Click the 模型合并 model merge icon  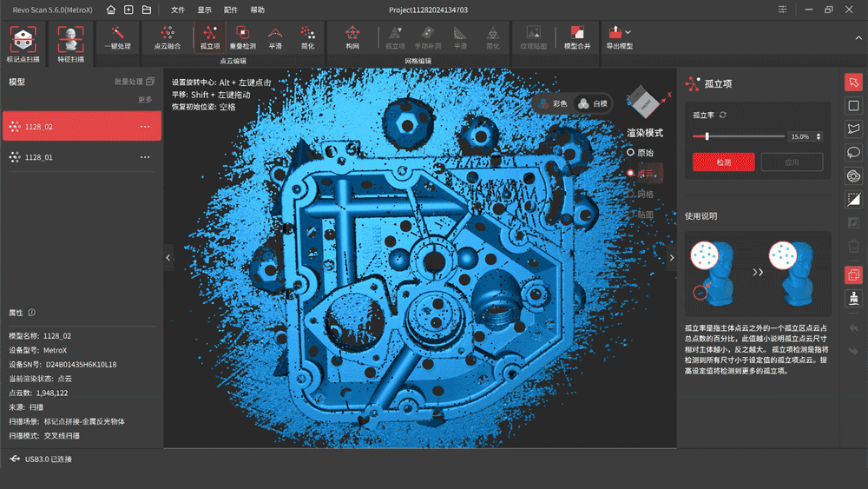(x=577, y=38)
